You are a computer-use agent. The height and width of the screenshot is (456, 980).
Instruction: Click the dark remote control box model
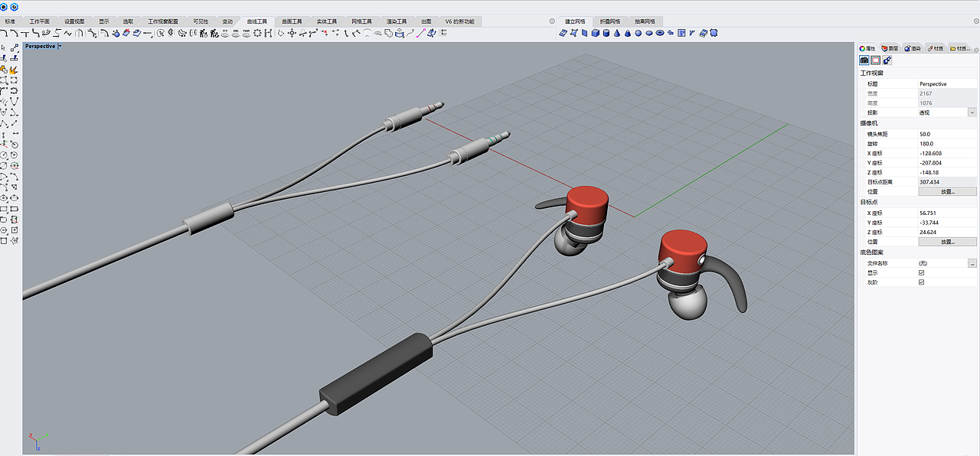pos(375,373)
